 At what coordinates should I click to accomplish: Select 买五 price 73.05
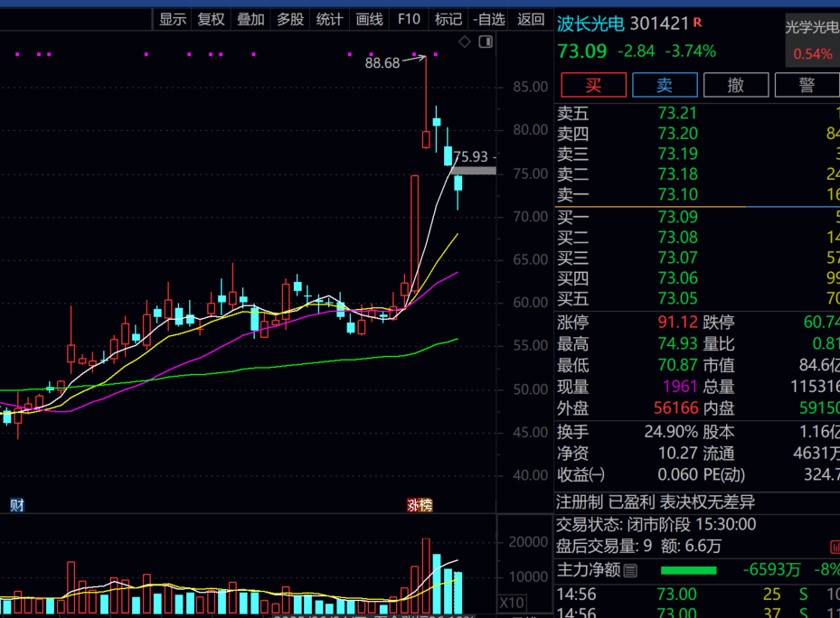pyautogui.click(x=677, y=298)
